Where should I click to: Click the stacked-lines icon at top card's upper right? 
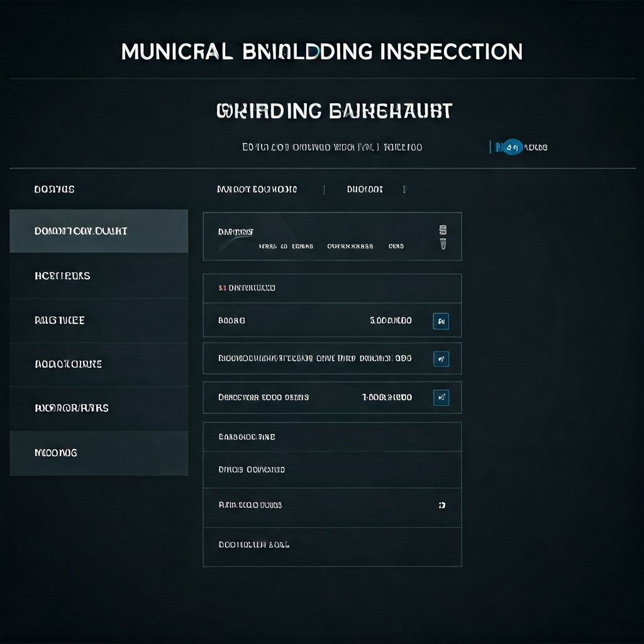(x=442, y=230)
